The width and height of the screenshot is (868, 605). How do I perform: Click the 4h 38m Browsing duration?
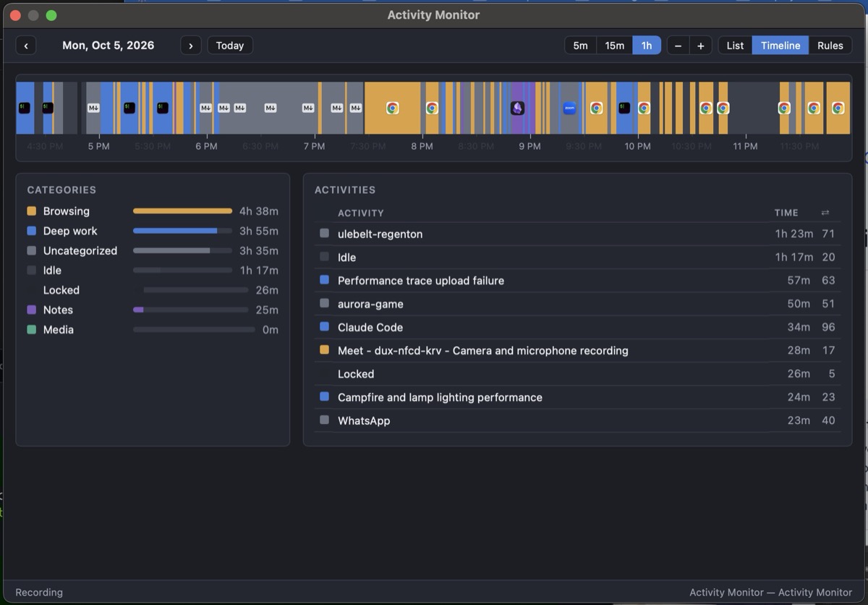point(259,211)
